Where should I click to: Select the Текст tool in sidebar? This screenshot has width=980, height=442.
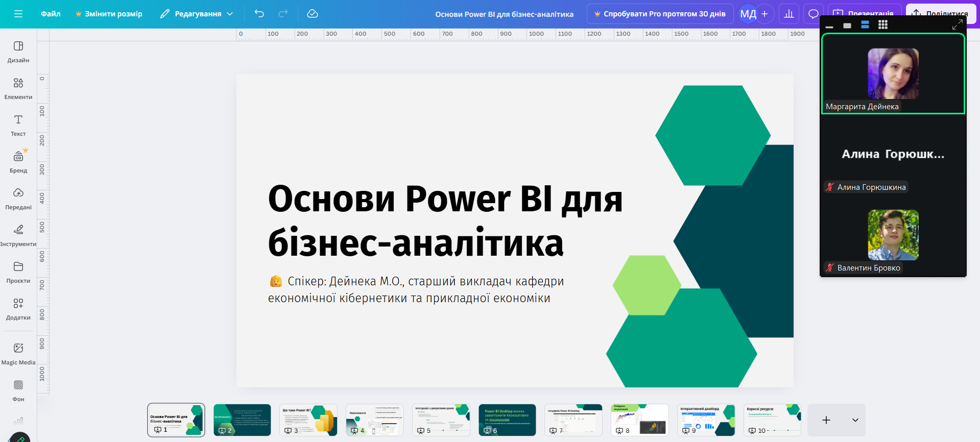[18, 125]
